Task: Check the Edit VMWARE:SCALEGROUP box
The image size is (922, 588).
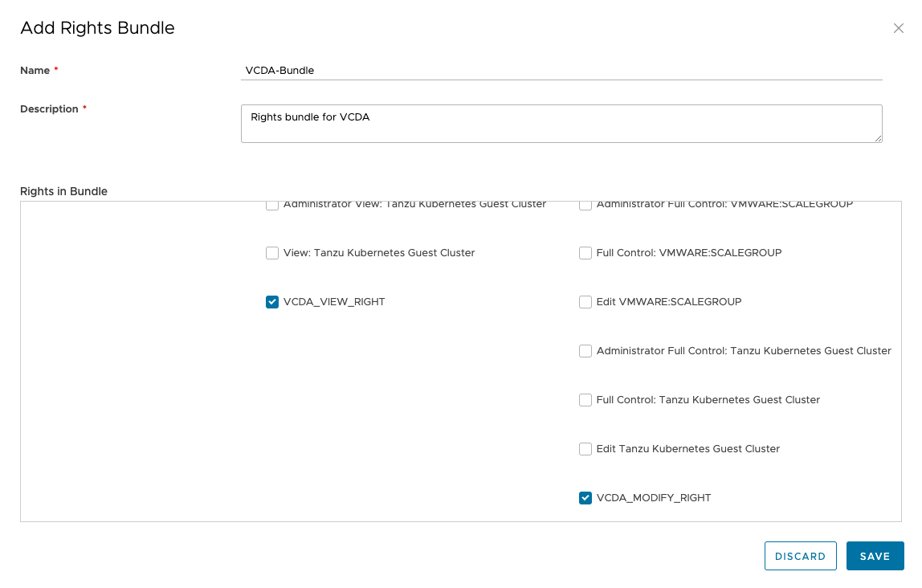Action: pyautogui.click(x=585, y=302)
